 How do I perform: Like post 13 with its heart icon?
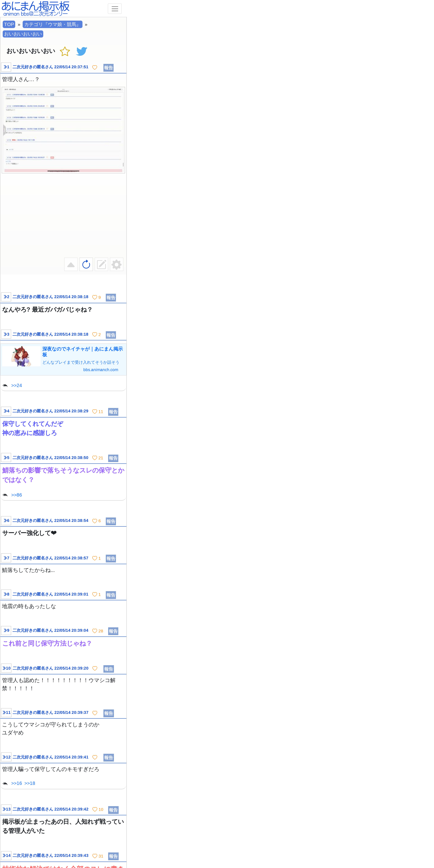click(x=95, y=809)
